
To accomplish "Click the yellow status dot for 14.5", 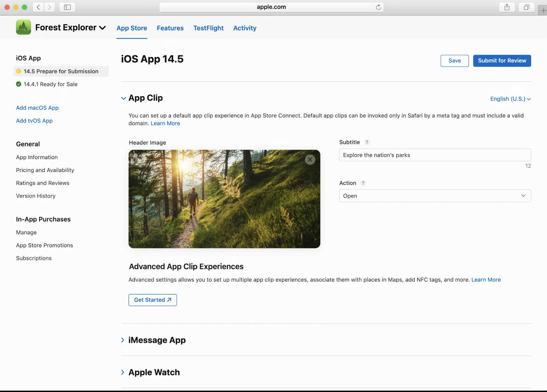I will point(19,71).
